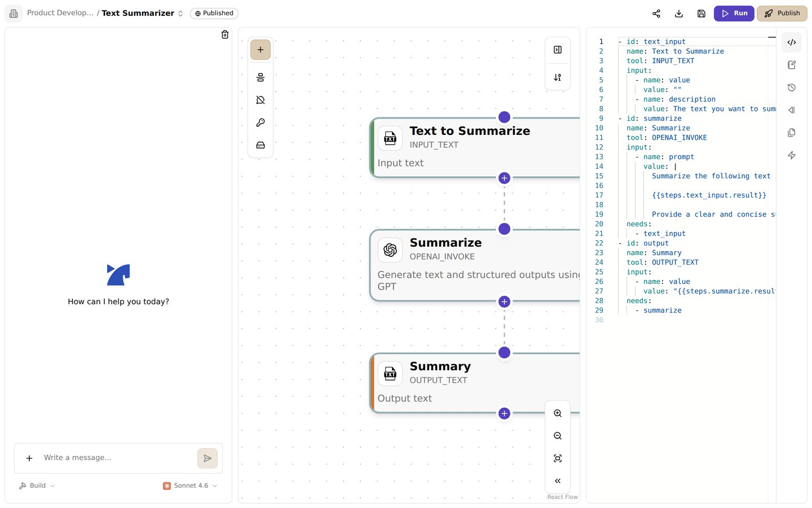Screen dimensions: 812x508
Task: Click the workspace building icon in the header
Action: click(14, 14)
